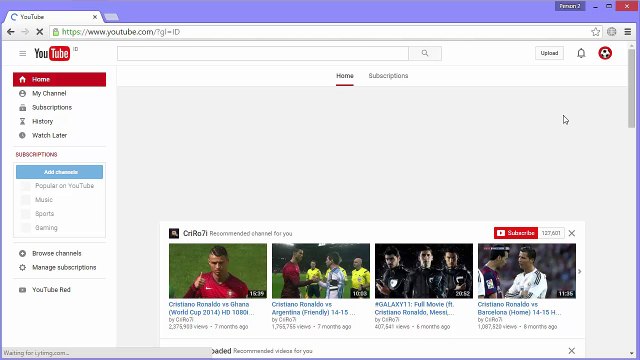Image resolution: width=640 pixels, height=360 pixels.
Task: Click Popular on YouTube suggestion
Action: click(x=64, y=186)
